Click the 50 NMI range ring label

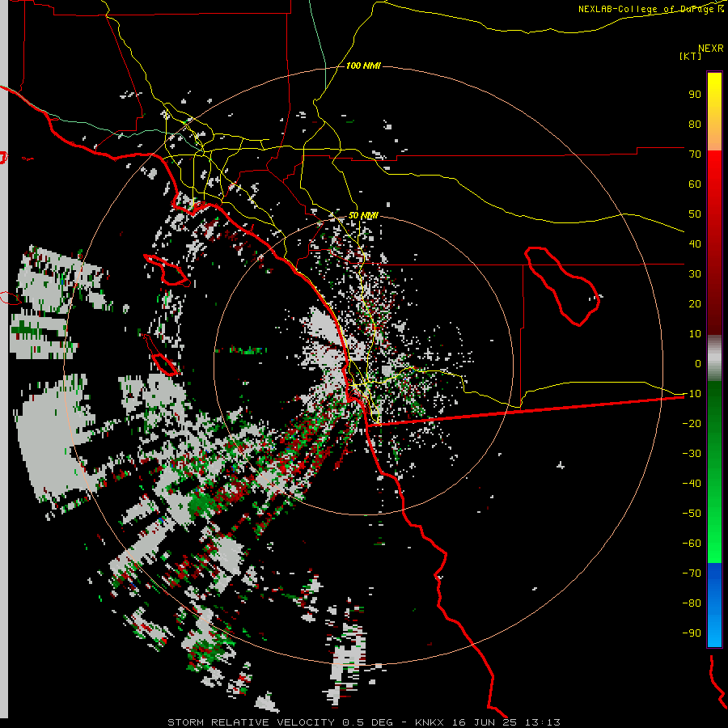[x=363, y=216]
